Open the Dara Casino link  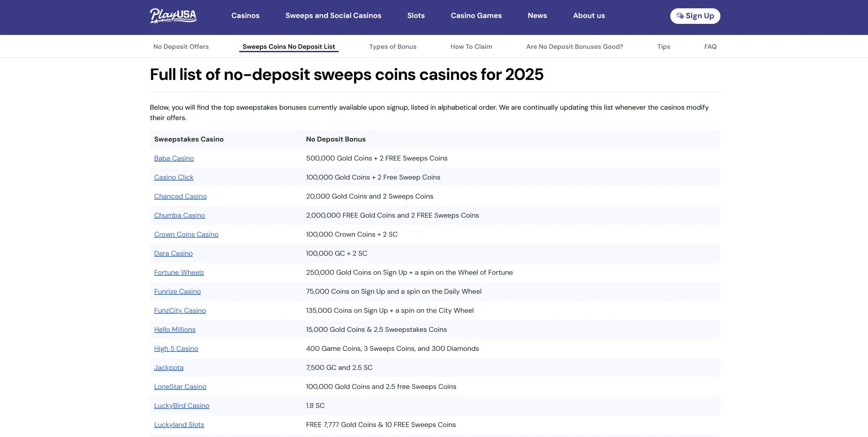point(173,253)
